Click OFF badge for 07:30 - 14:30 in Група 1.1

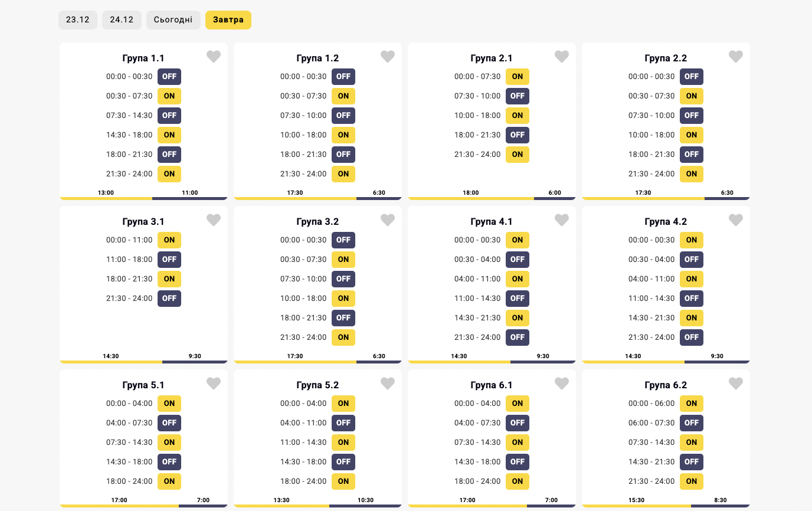(169, 116)
